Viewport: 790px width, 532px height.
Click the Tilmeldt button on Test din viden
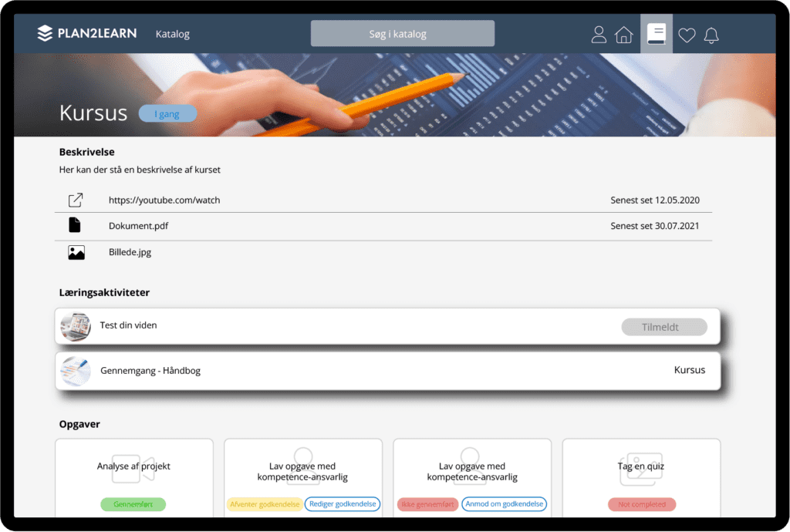pyautogui.click(x=663, y=326)
